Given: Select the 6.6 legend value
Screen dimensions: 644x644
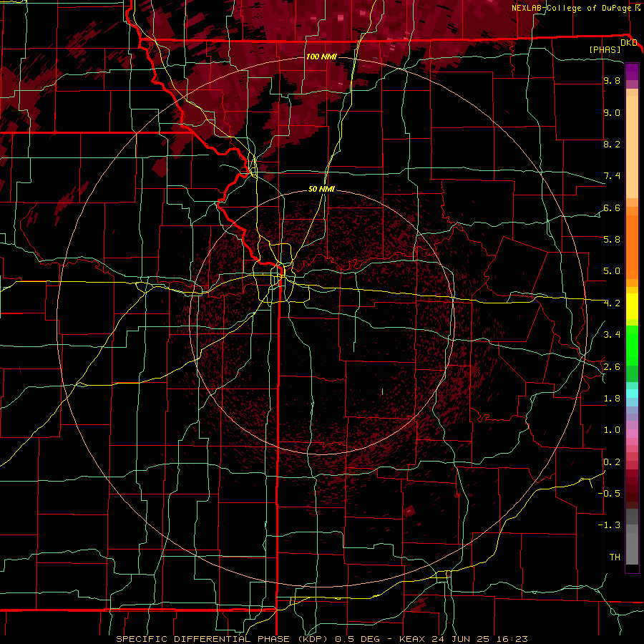Looking at the screenshot, I should (x=612, y=208).
